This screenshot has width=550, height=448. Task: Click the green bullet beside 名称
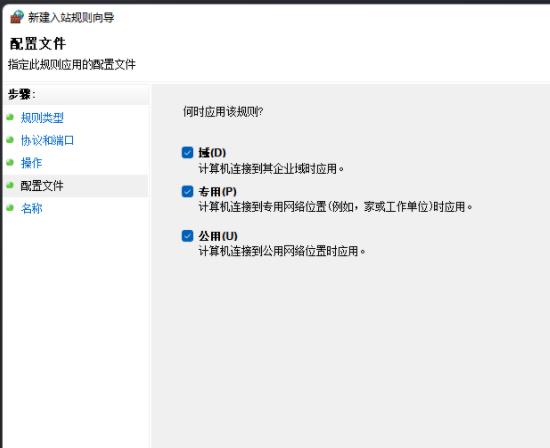pos(10,208)
